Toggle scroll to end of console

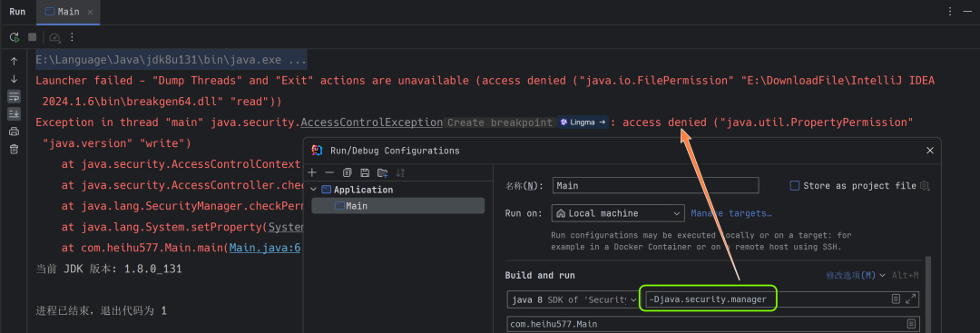click(14, 113)
